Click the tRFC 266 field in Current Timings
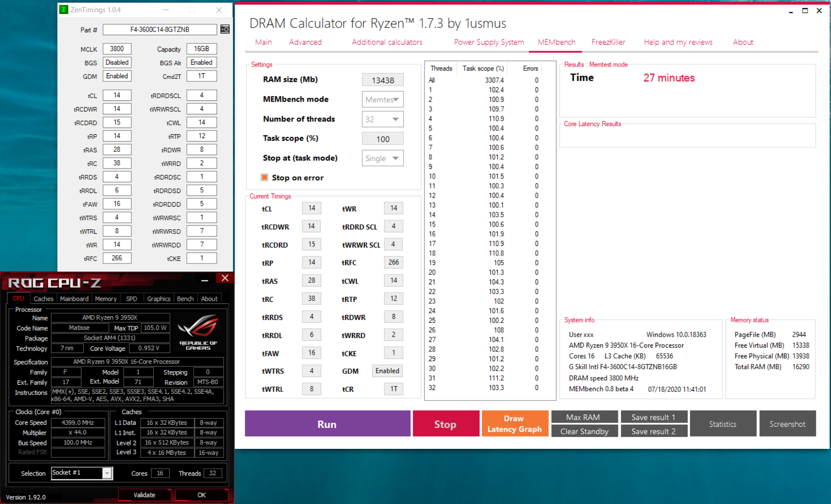The height and width of the screenshot is (504, 831). coord(394,263)
